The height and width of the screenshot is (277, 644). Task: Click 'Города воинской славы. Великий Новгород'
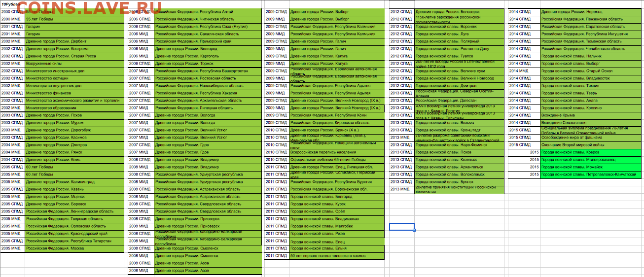click(x=460, y=78)
